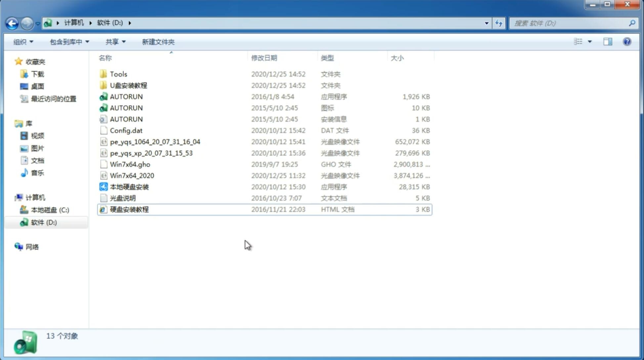This screenshot has height=360, width=644.
Task: Open the Tools folder
Action: (x=118, y=74)
